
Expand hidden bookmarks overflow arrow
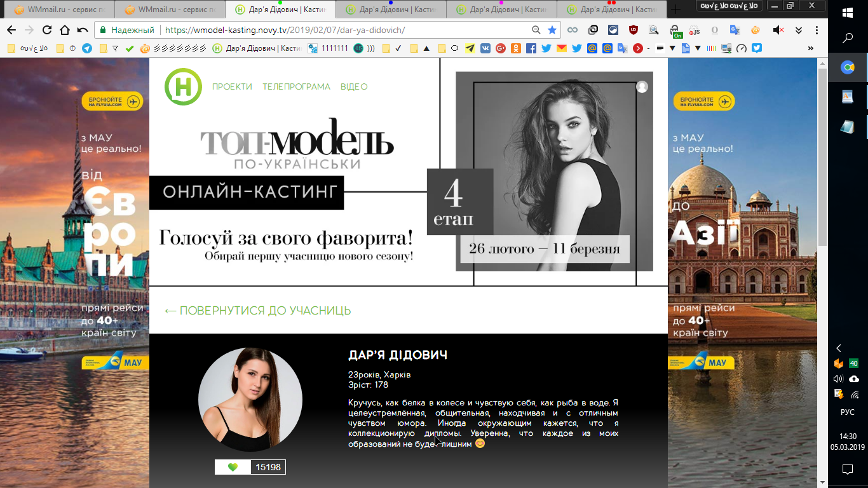811,48
